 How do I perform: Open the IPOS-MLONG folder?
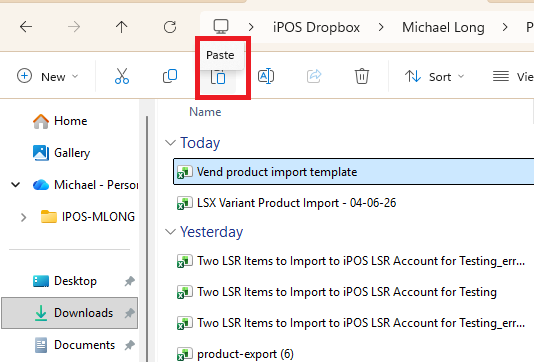click(88, 217)
